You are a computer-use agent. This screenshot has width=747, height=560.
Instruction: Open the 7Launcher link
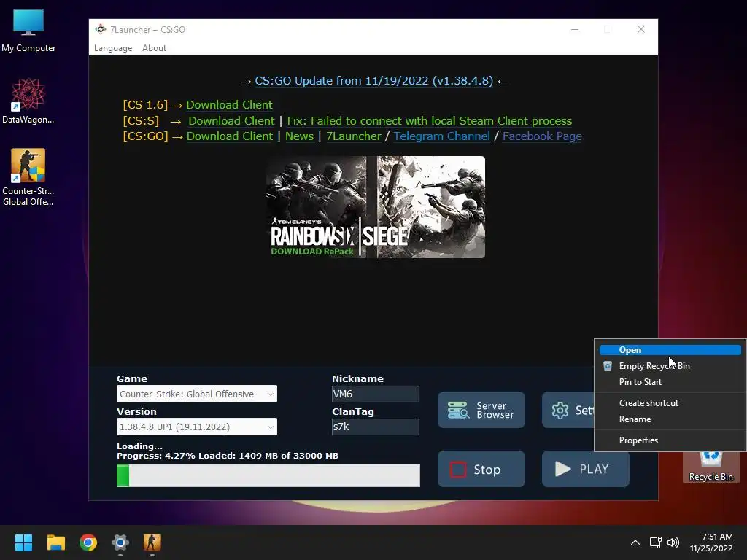(x=354, y=136)
